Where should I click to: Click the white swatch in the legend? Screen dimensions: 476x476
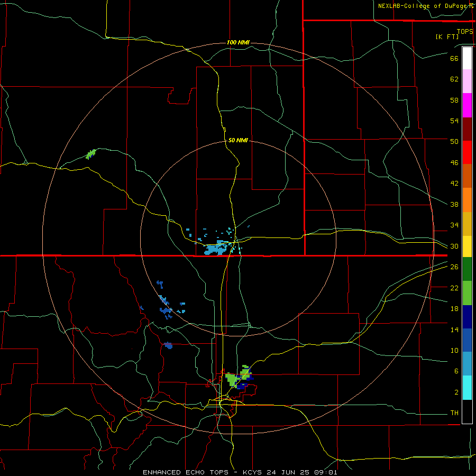[x=467, y=58]
